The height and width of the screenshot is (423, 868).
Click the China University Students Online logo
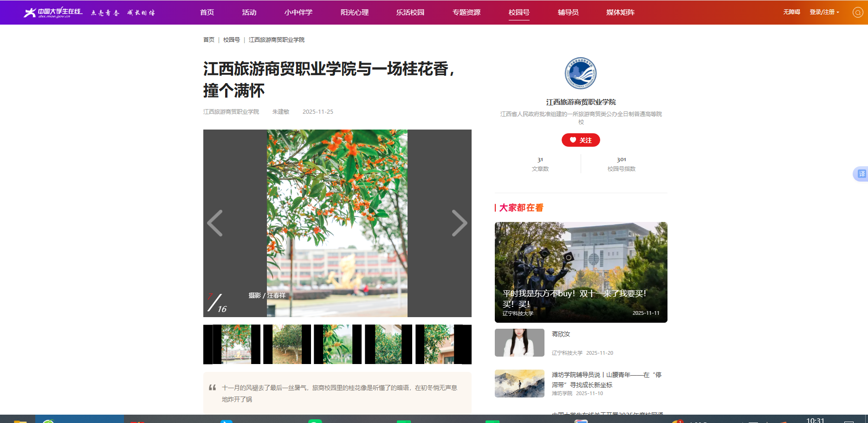[x=53, y=13]
